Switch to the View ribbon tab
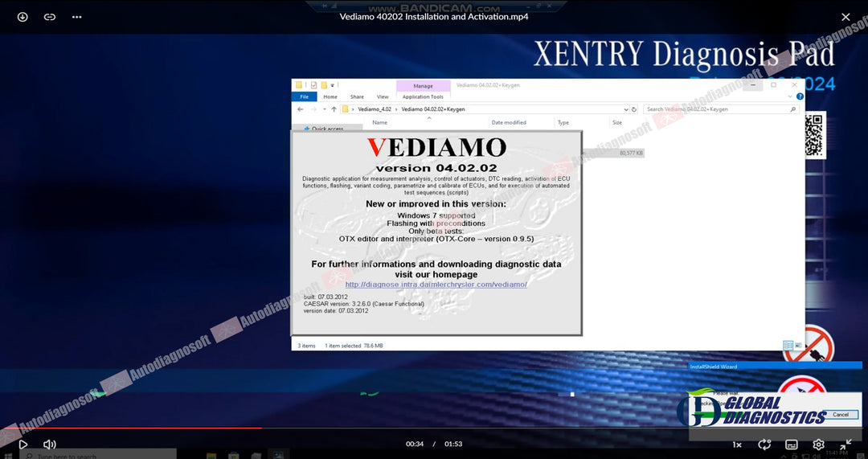 pos(383,96)
